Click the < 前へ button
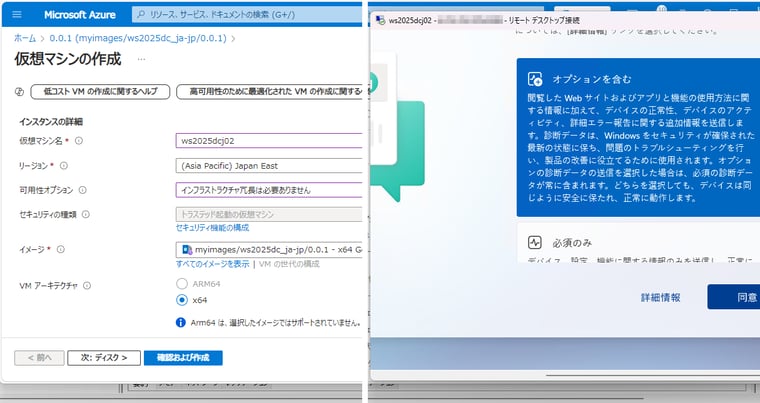 coord(39,358)
